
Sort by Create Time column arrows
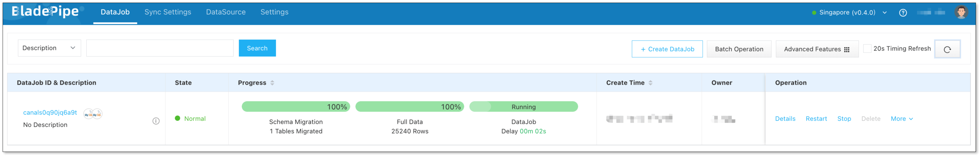point(650,83)
